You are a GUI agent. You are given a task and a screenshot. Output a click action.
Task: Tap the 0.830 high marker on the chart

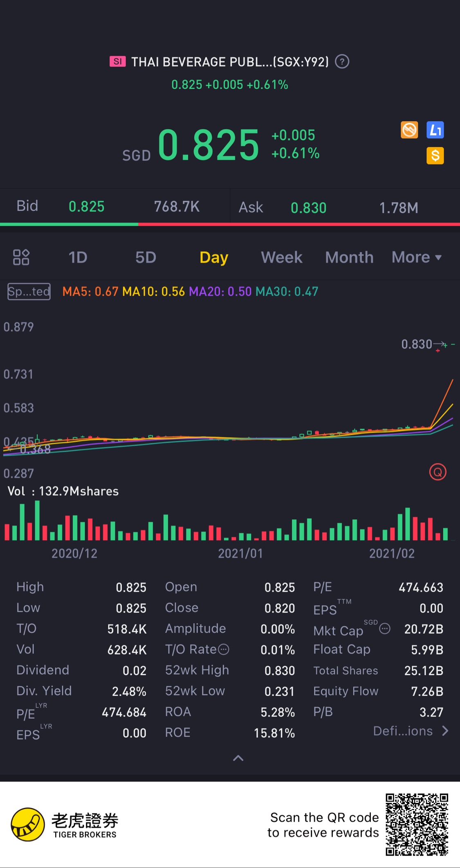[417, 344]
